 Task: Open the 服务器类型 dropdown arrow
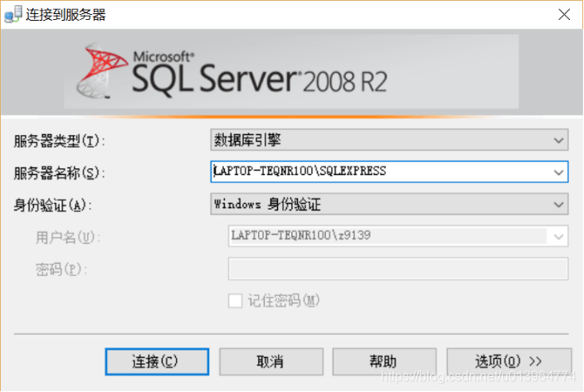pyautogui.click(x=558, y=140)
